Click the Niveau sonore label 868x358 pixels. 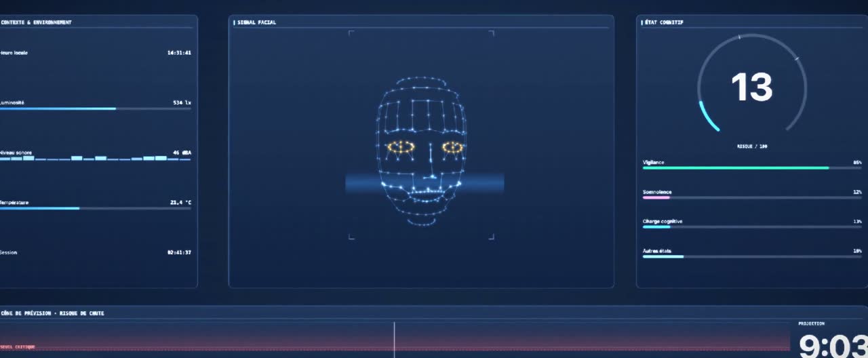pyautogui.click(x=16, y=153)
